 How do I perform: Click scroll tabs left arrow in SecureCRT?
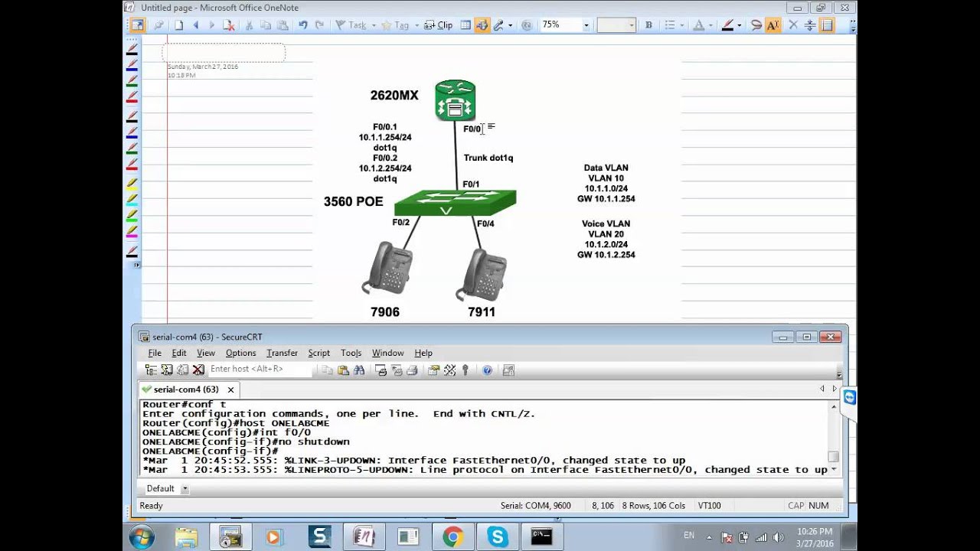tap(822, 389)
